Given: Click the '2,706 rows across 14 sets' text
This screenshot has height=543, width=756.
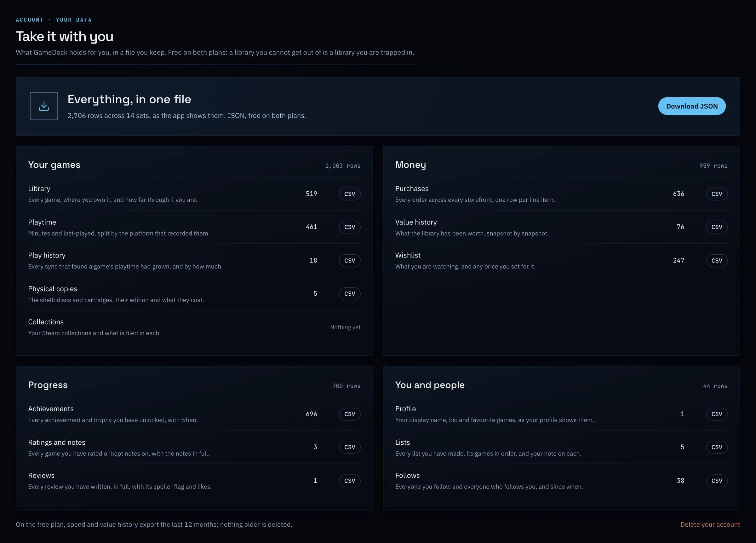Looking at the screenshot, I should click(187, 115).
